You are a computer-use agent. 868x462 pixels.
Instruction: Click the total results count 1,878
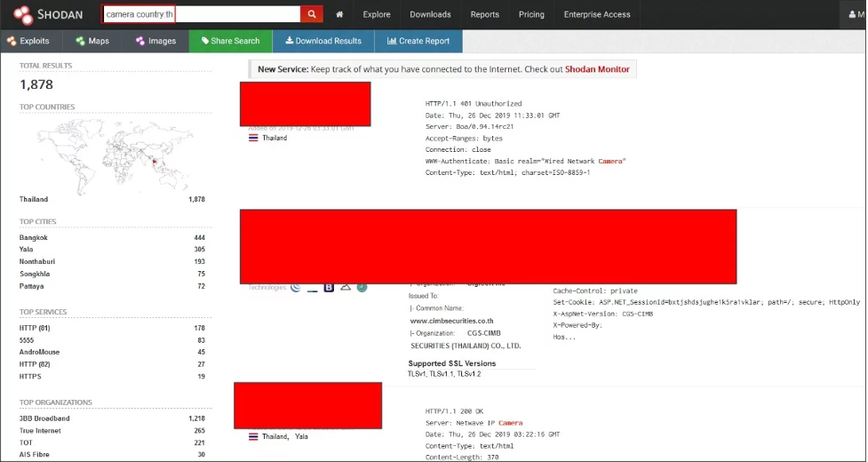[x=36, y=84]
